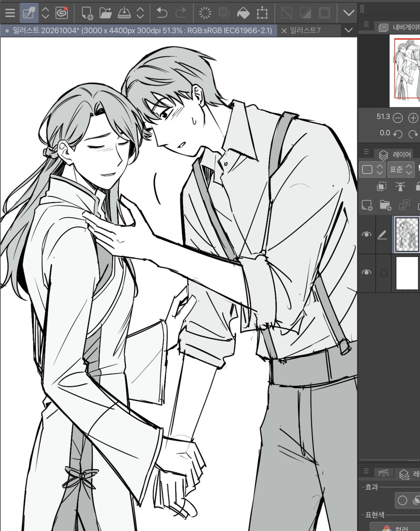420x531 pixels.
Task: Select the pen edit tool icon in command bar
Action: (29, 13)
